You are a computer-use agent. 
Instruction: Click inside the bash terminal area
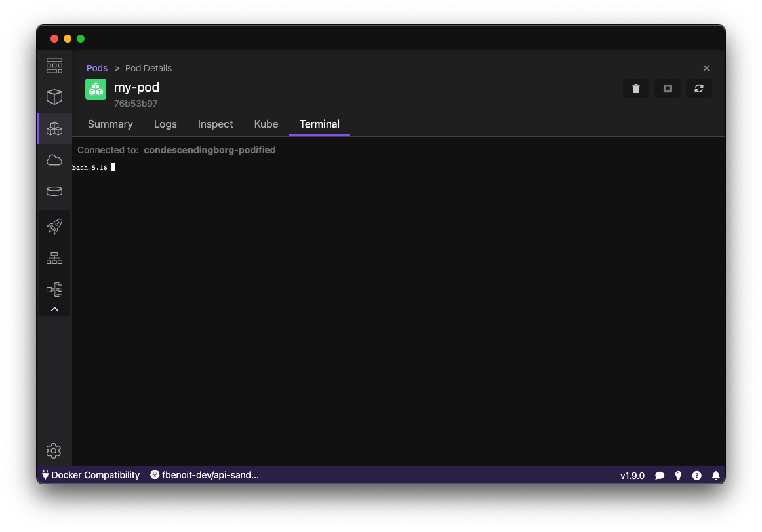(393, 295)
